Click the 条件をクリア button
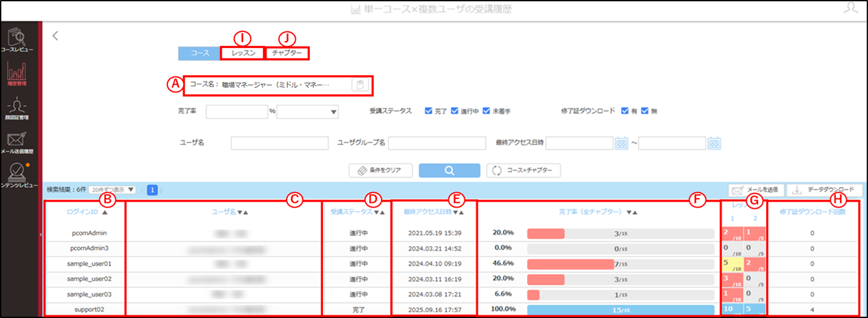Viewport: 868px width, 318px height. pos(380,170)
